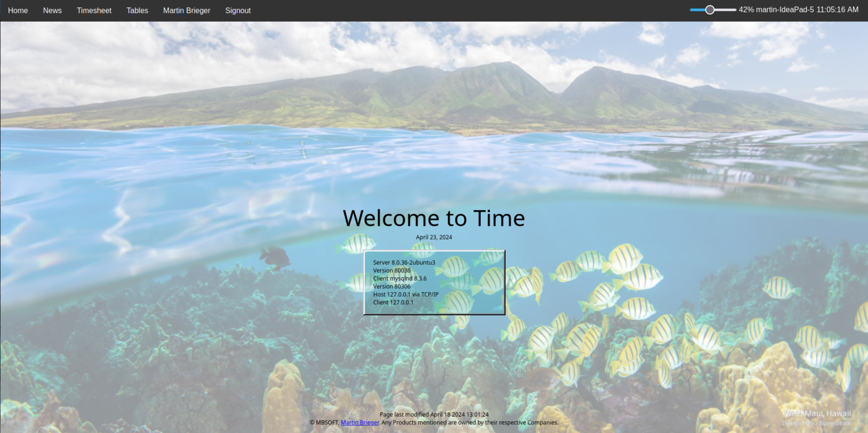Click the Client mysqlnd 8.3.6 line
The image size is (868, 433).
click(x=400, y=278)
